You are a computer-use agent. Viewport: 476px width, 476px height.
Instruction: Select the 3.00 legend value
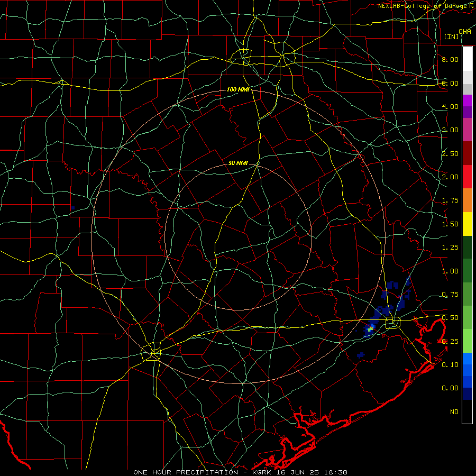click(x=450, y=130)
